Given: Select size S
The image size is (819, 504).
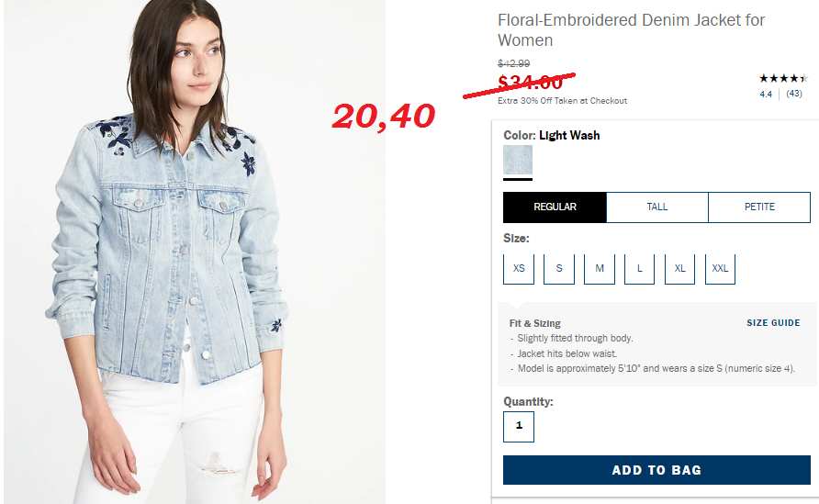Looking at the screenshot, I should 559,268.
